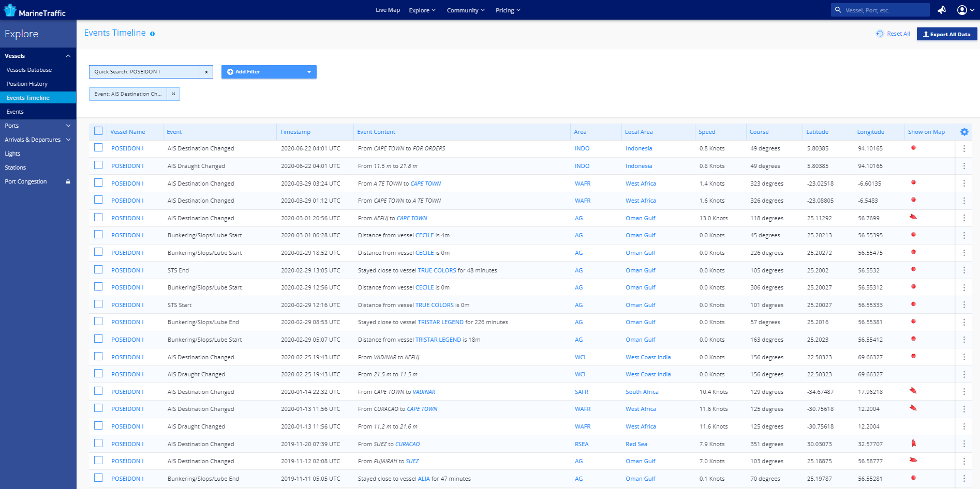Check the 2019-11-11 05:05 UTC row checkbox
The image size is (980, 489).
click(x=98, y=478)
